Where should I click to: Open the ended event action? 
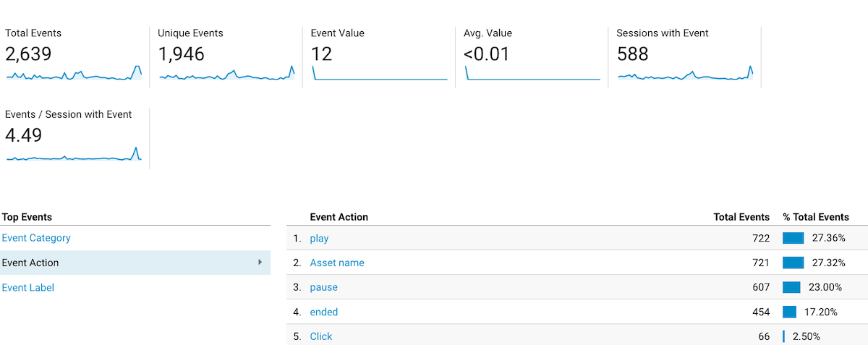pos(324,312)
